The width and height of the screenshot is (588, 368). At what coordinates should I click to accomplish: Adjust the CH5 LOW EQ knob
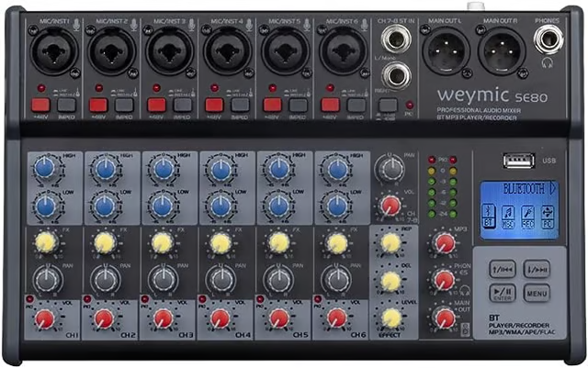[279, 206]
